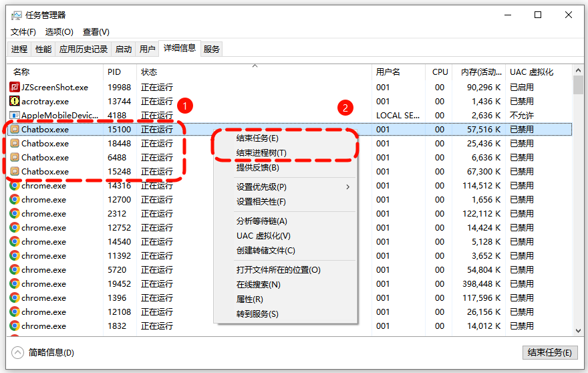Open the 选项(O) menu
The image size is (588, 373).
pos(59,32)
